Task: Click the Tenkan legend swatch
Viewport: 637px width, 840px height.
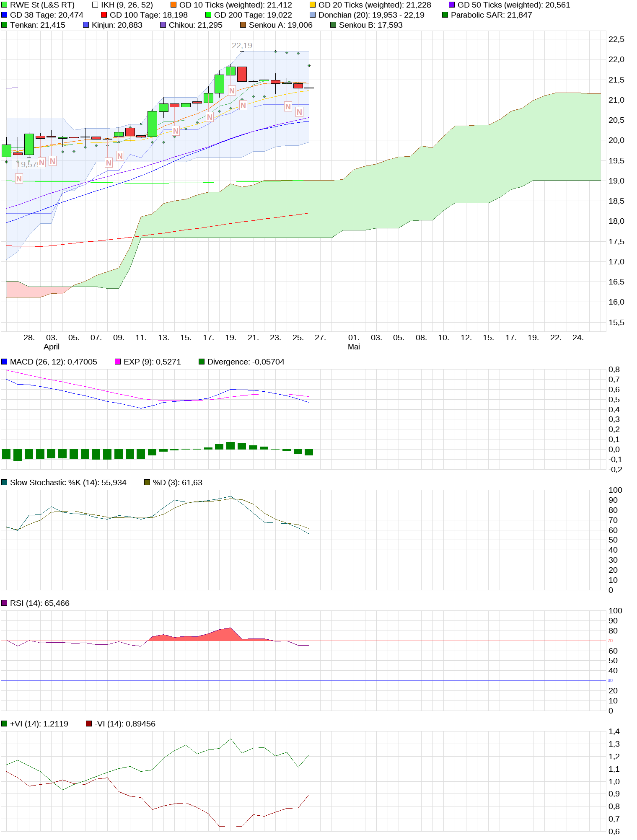Action: pyautogui.click(x=4, y=25)
